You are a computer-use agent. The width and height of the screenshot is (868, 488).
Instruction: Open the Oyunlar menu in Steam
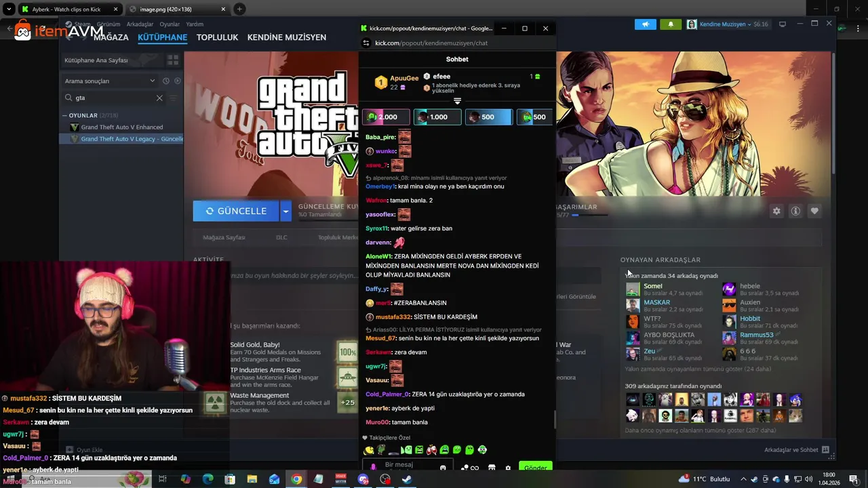(170, 24)
